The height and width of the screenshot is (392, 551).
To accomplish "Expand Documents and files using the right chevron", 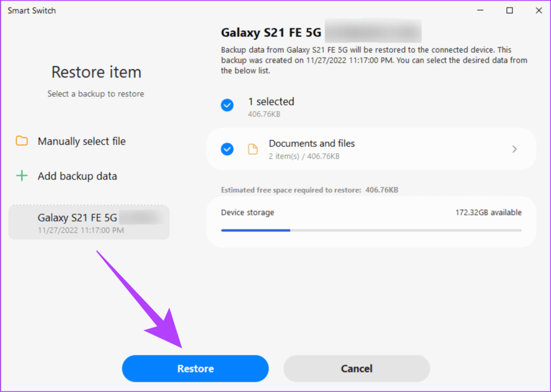I will pos(514,149).
